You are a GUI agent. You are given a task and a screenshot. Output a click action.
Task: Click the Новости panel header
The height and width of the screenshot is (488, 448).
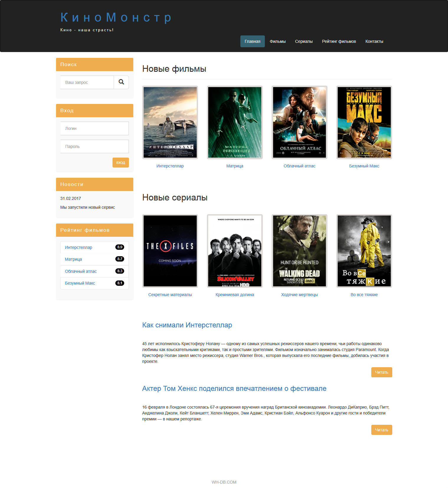pyautogui.click(x=95, y=184)
